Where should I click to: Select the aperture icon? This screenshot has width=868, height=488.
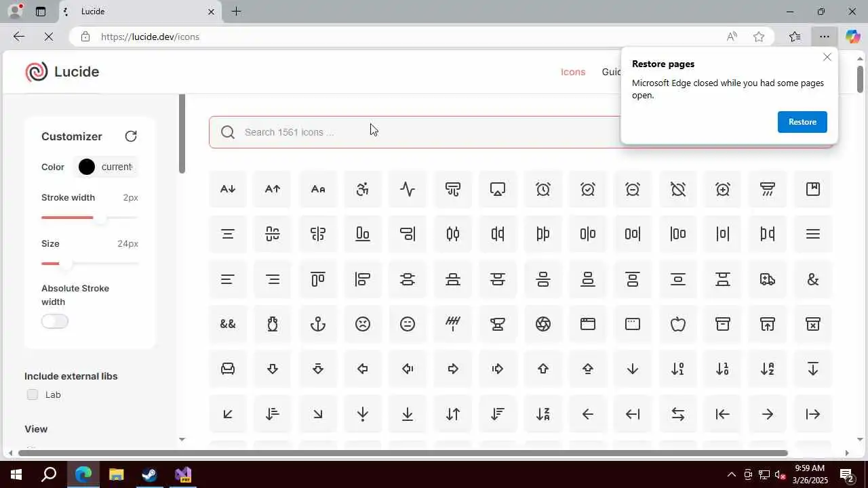[x=543, y=324]
